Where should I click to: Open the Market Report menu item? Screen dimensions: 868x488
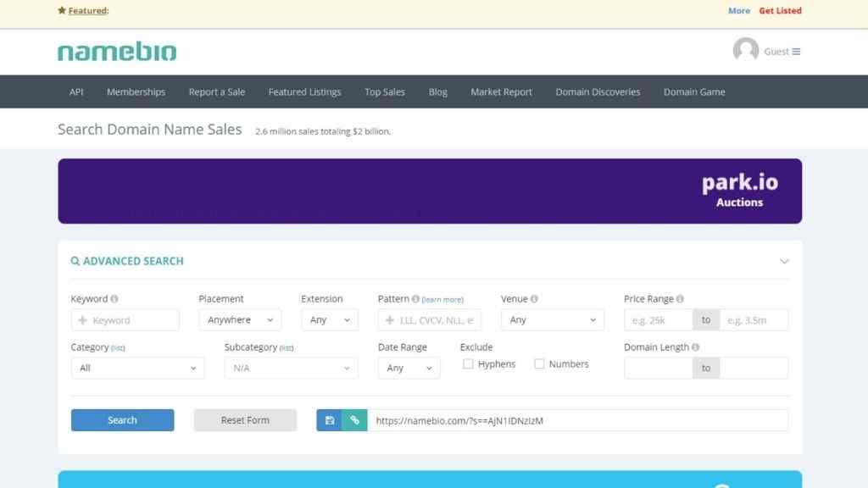coord(501,91)
